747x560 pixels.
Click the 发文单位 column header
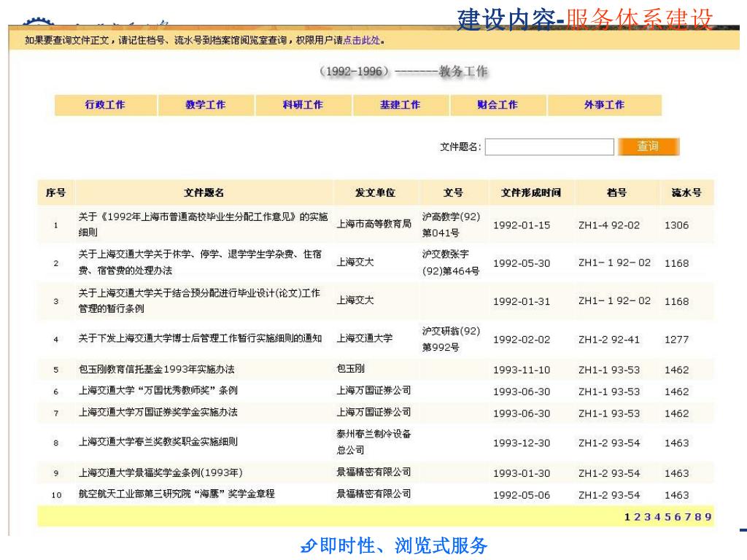coord(376,192)
